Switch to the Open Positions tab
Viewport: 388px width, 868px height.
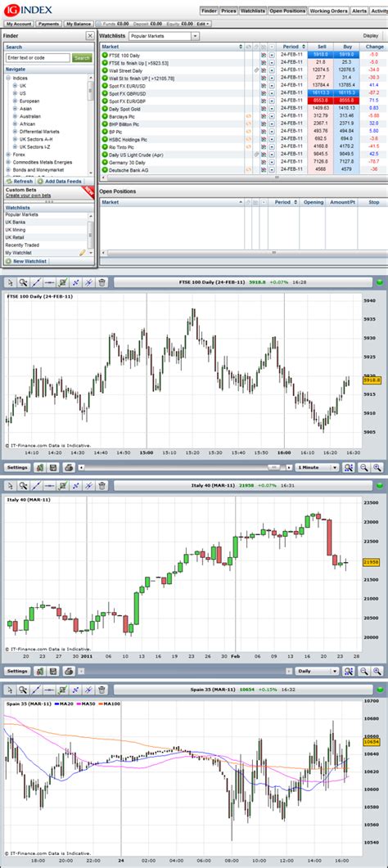click(x=287, y=11)
